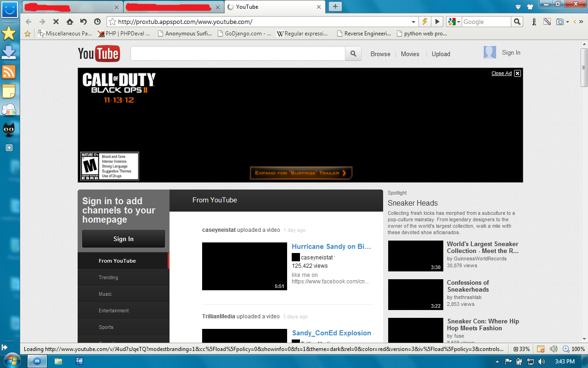Open the Favorites star in the sidebar

click(9, 33)
